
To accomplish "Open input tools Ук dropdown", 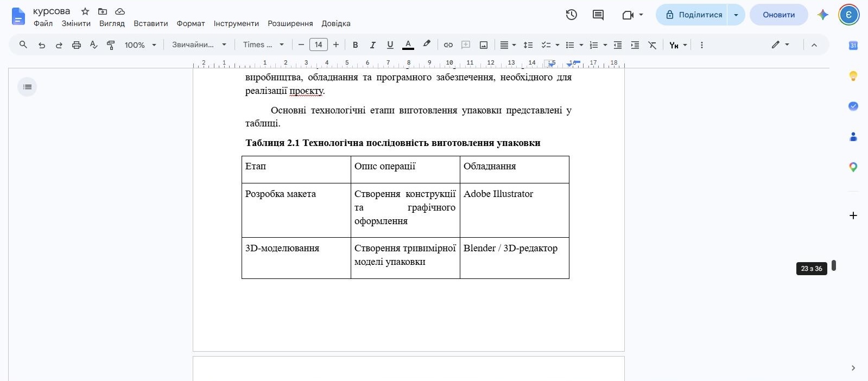I will (x=678, y=45).
